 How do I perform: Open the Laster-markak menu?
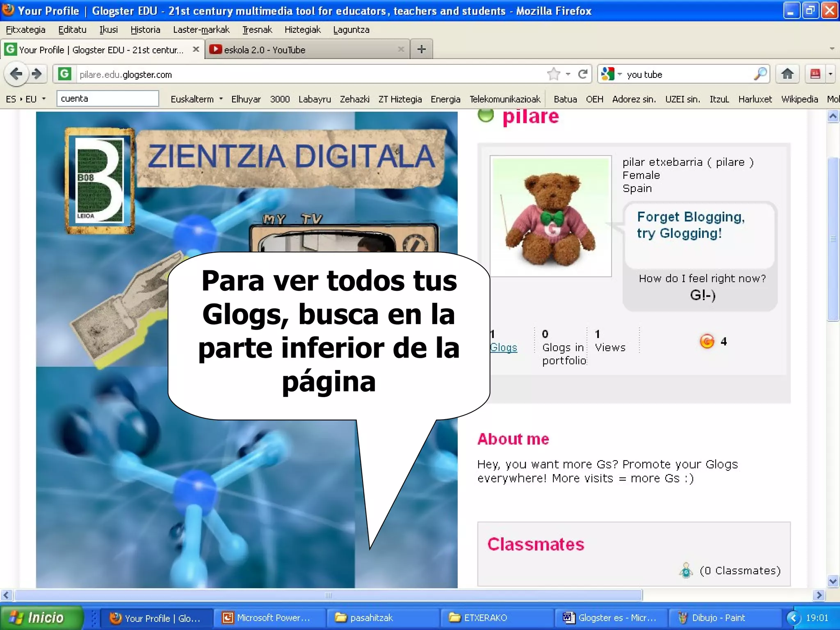[201, 30]
